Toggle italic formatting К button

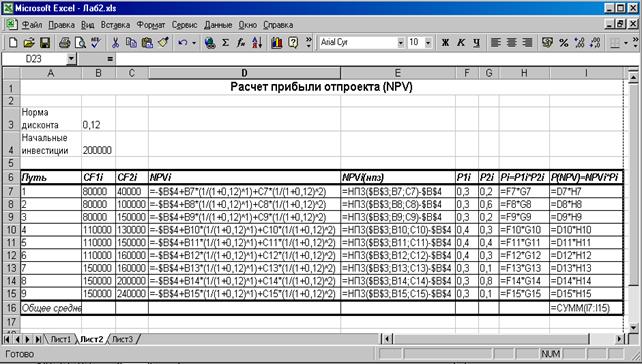coord(461,43)
